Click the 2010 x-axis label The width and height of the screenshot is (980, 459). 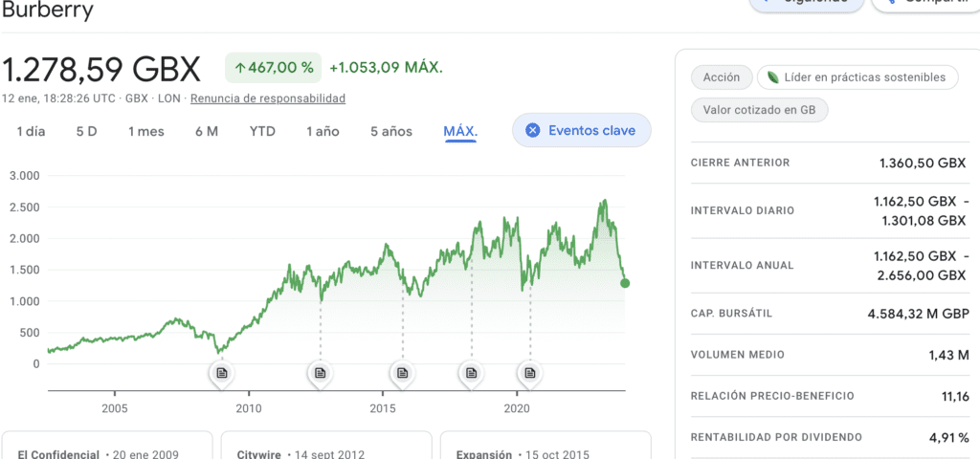249,409
